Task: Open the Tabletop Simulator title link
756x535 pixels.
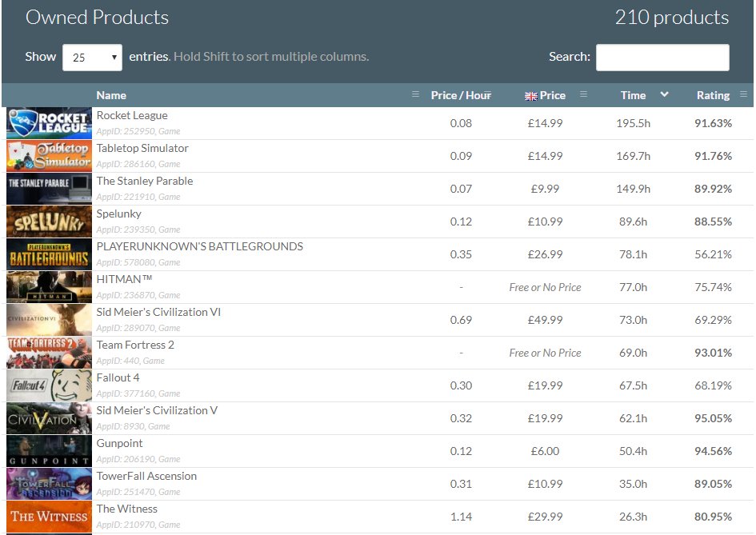Action: coord(142,149)
